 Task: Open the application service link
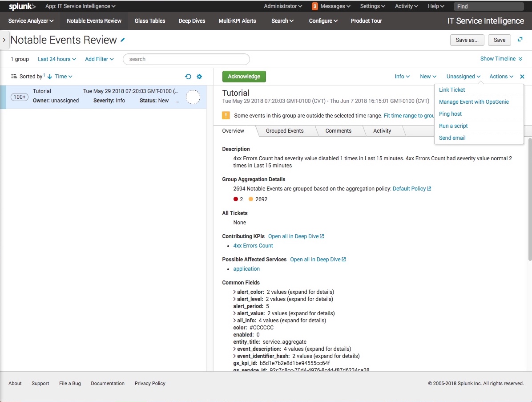[x=246, y=268]
